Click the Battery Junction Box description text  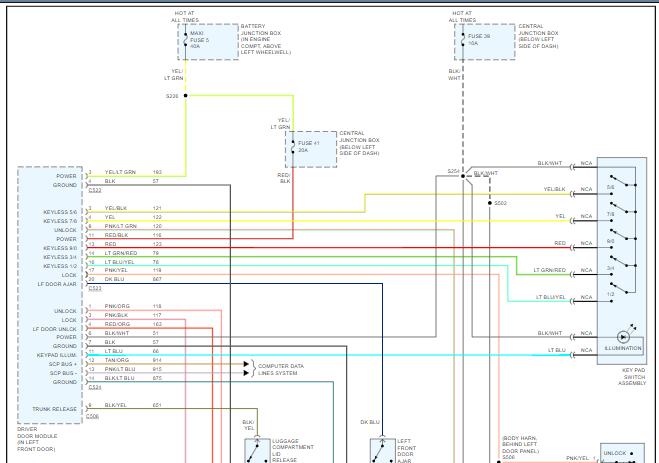[266, 42]
